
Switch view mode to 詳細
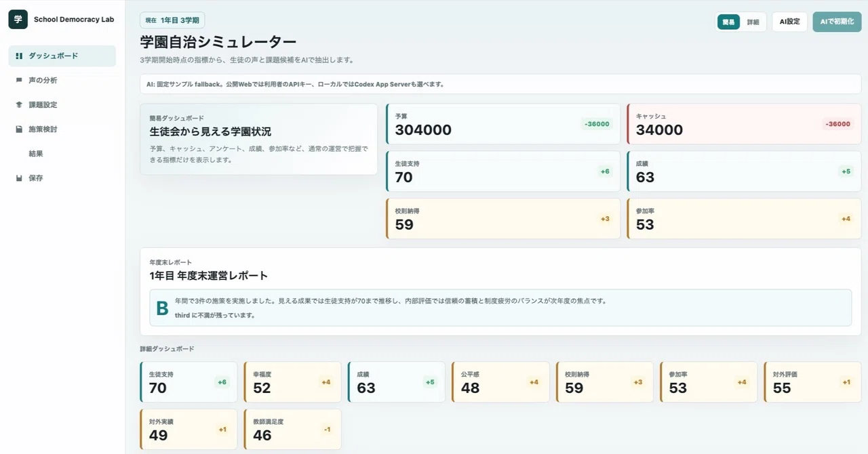point(753,22)
